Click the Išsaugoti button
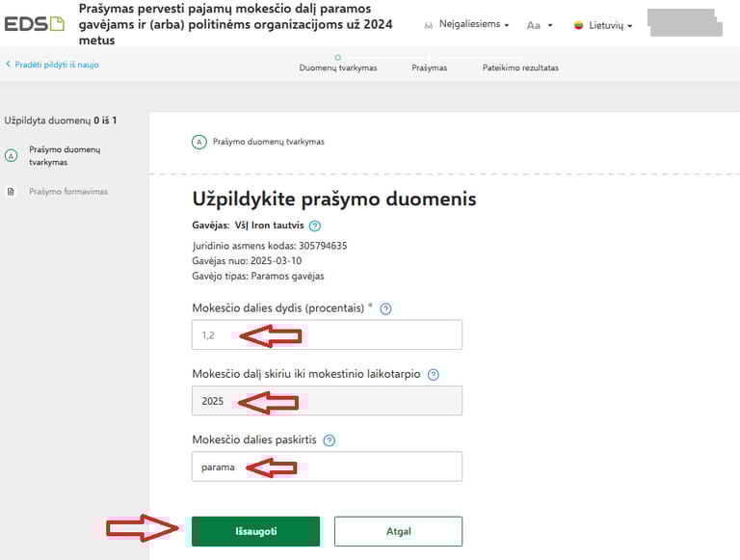The width and height of the screenshot is (740, 560). tap(255, 531)
